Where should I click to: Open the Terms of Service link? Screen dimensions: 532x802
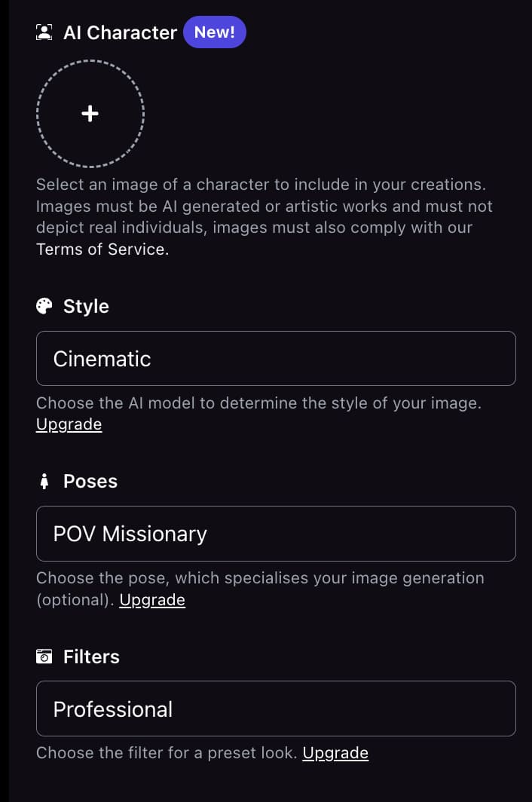pos(102,249)
